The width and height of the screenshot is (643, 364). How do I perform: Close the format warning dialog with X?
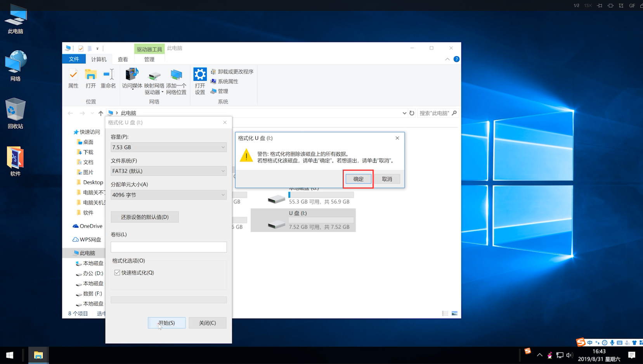(397, 138)
